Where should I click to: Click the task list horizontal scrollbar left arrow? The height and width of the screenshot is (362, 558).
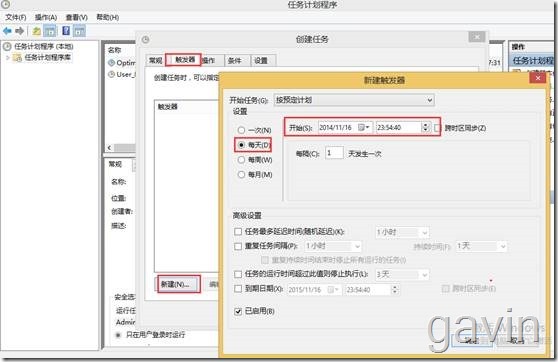point(110,147)
